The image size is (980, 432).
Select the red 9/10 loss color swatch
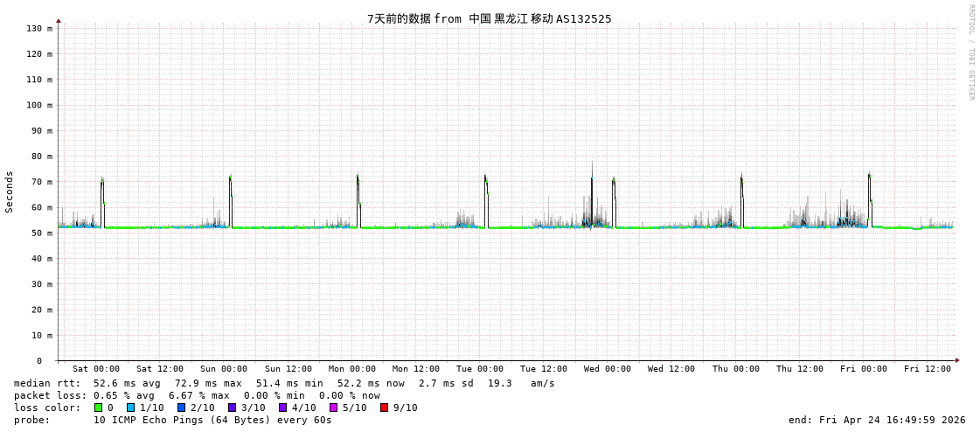click(384, 408)
